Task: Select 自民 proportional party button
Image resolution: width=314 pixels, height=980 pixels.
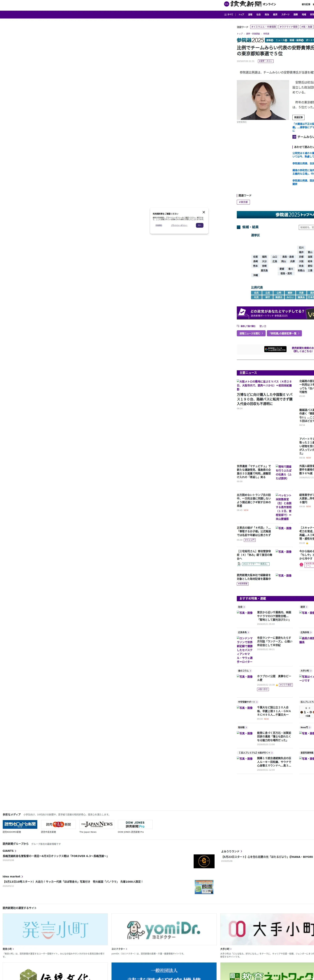Action: [x=256, y=293]
